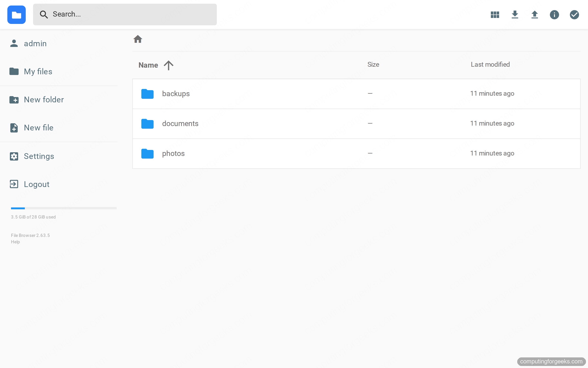Click the documents folder icon
Screen dimensions: 588x368
click(x=147, y=124)
